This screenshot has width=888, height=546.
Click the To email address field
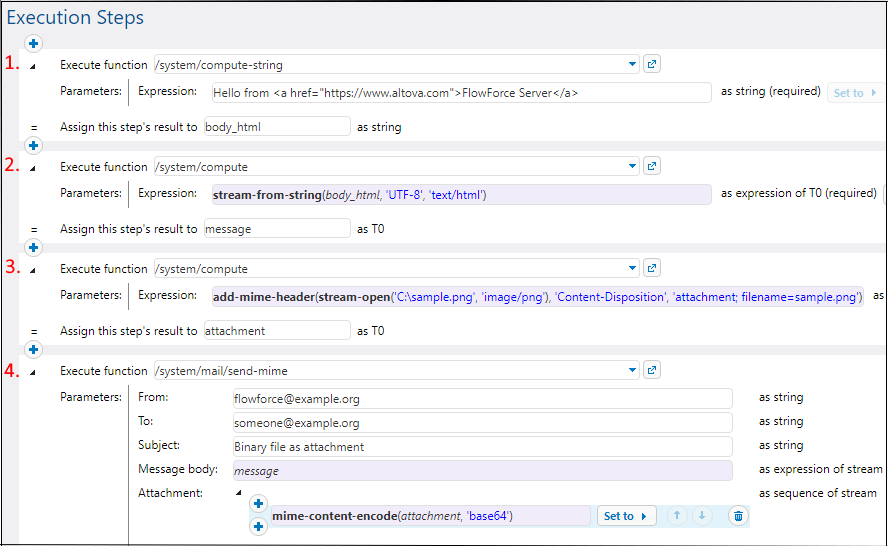click(481, 422)
